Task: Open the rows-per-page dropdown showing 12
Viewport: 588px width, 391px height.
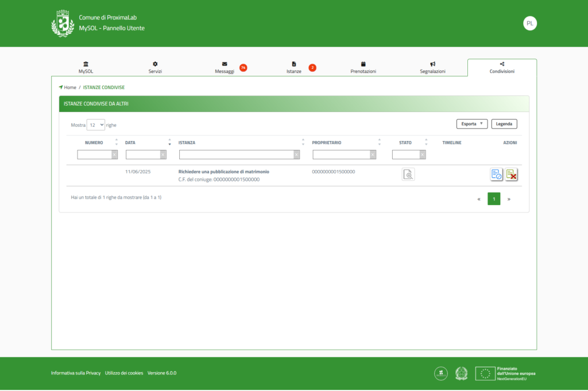Action: pyautogui.click(x=95, y=125)
